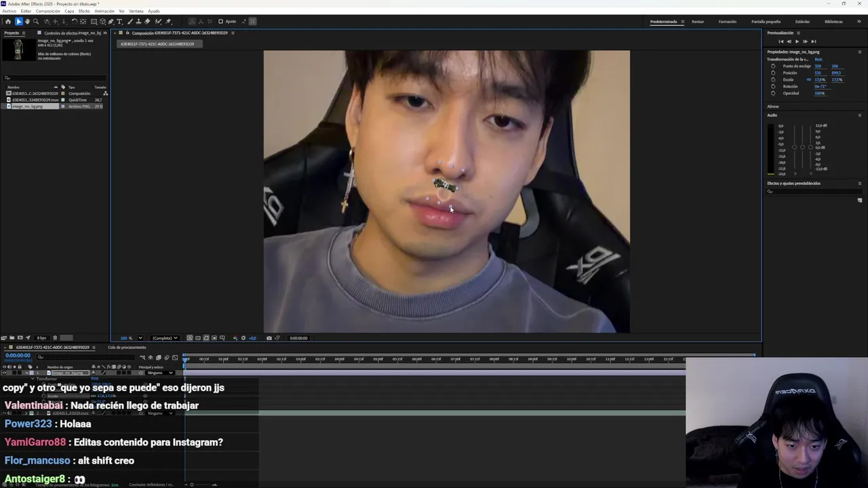Open the Archivo menu
This screenshot has width=868, height=488.
tap(9, 11)
